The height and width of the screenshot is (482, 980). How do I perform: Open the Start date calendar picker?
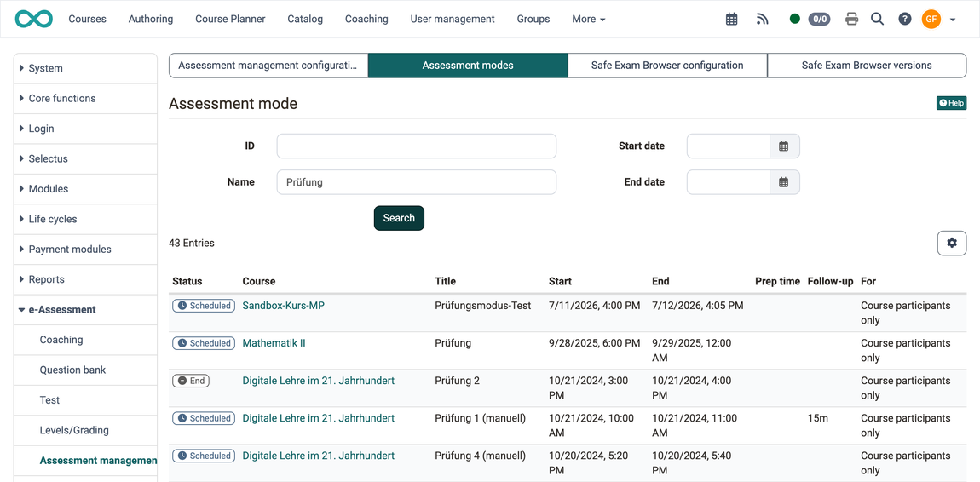(784, 146)
